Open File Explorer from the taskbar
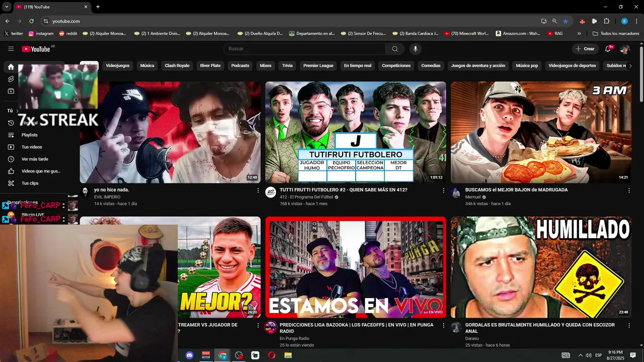The height and width of the screenshot is (362, 644). pyautogui.click(x=288, y=355)
